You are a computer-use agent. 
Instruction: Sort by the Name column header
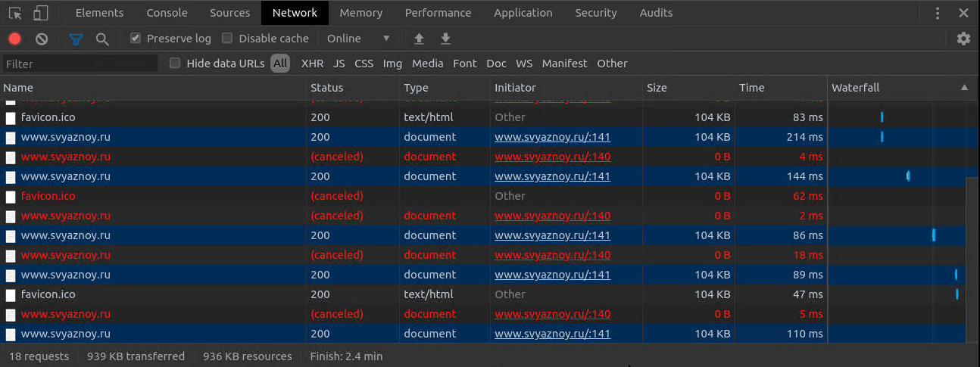154,88
